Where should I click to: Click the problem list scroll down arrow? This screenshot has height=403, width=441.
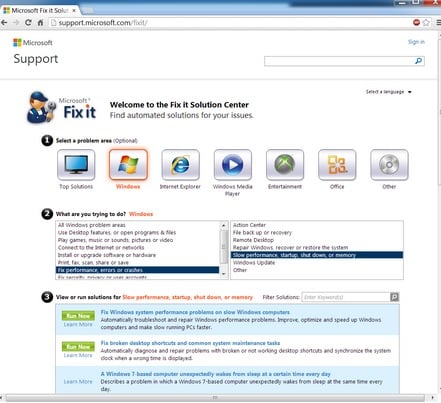tap(224, 274)
